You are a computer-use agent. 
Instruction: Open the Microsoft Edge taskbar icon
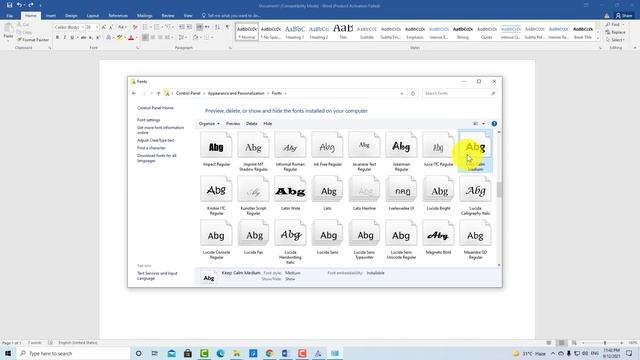click(x=220, y=353)
